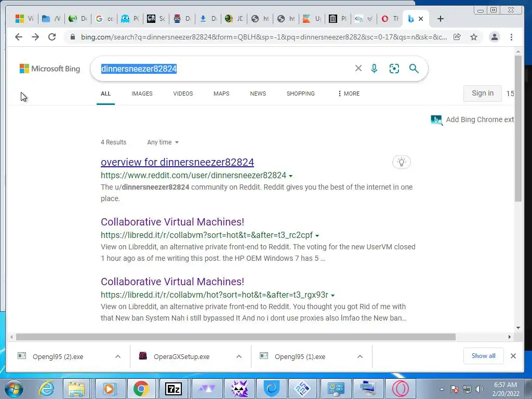
Task: Open second 'Collaborative Virtual Machines!' result (rgx93r)
Action: pyautogui.click(x=172, y=282)
